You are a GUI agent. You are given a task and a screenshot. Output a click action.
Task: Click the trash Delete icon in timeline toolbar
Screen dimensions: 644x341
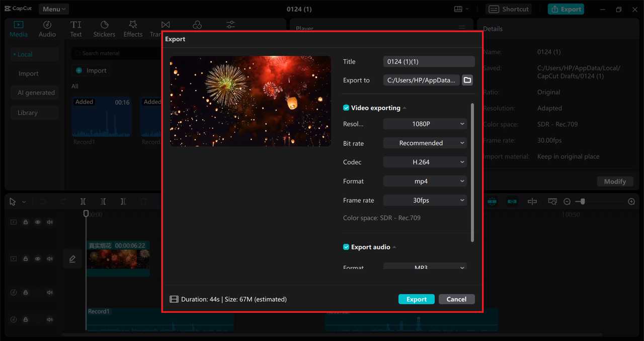tap(143, 202)
